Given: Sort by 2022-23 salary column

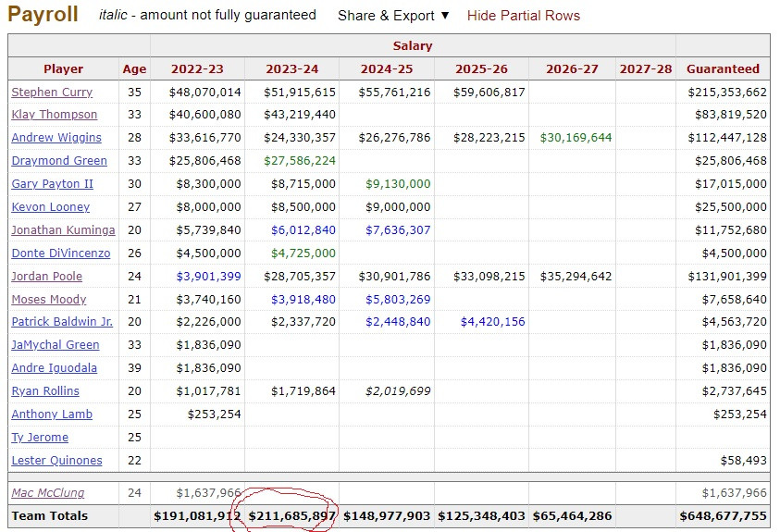Looking at the screenshot, I should point(197,68).
